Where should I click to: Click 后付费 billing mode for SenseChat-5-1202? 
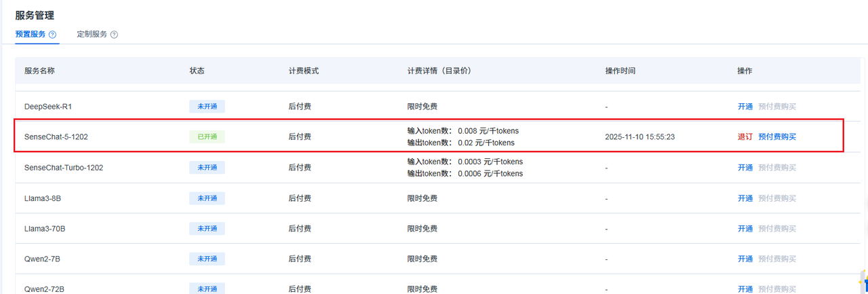pyautogui.click(x=300, y=136)
